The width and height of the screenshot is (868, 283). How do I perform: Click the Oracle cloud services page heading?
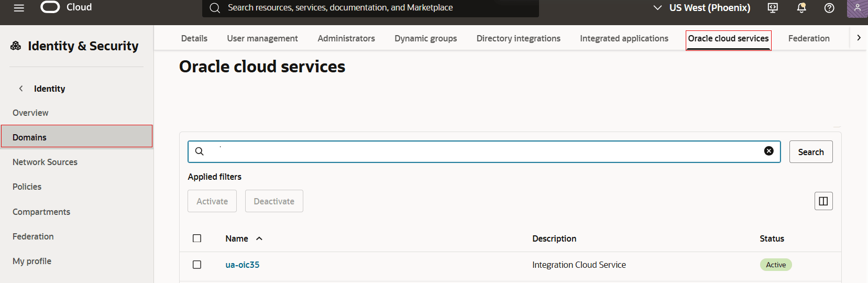(262, 67)
